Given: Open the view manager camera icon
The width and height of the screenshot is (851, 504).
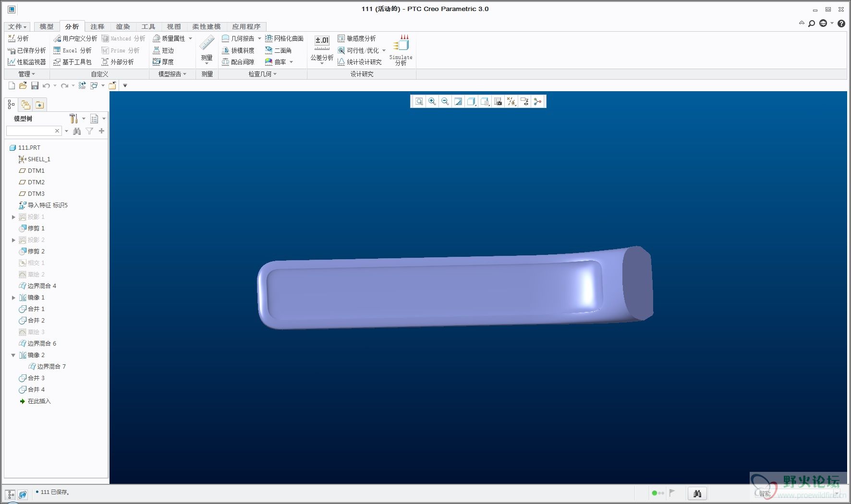Looking at the screenshot, I should click(x=498, y=101).
